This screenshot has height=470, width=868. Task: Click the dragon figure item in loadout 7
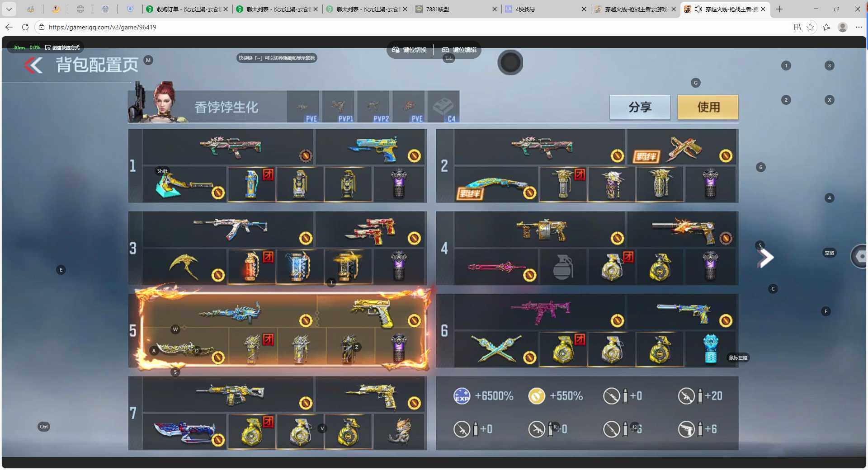(x=400, y=432)
